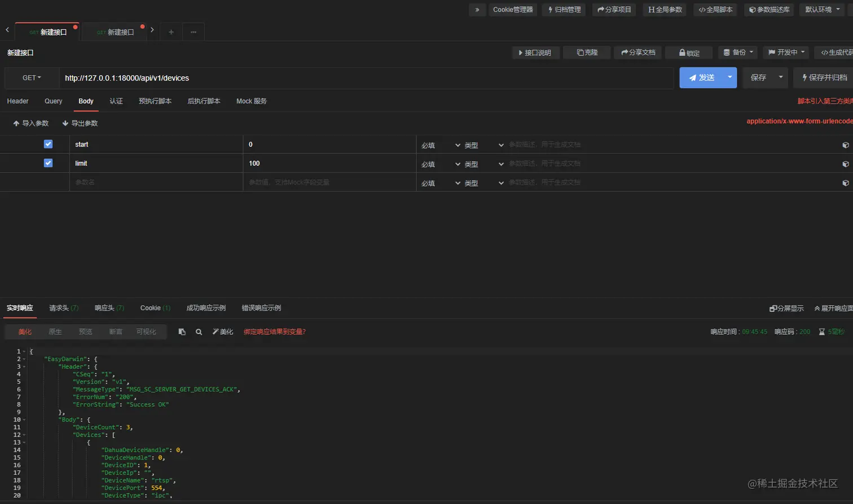Image resolution: width=853 pixels, height=504 pixels.
Task: Select 断言 assertion view mode
Action: [116, 332]
